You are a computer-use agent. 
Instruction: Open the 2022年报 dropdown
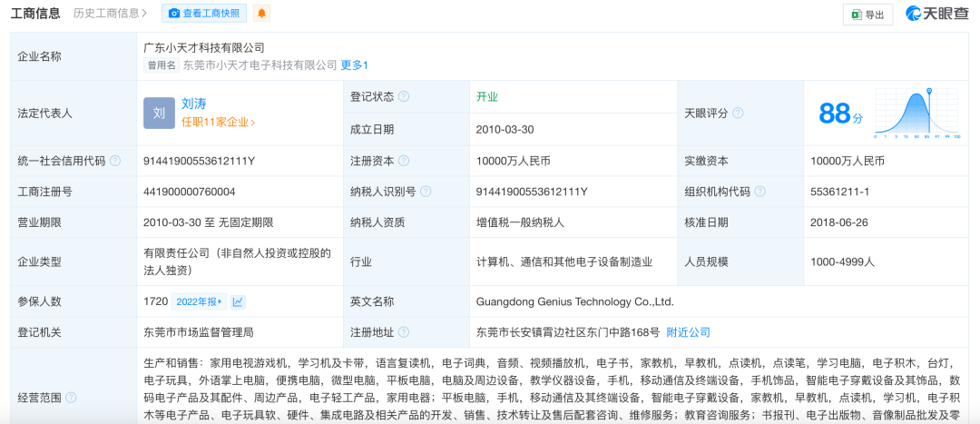click(x=199, y=302)
